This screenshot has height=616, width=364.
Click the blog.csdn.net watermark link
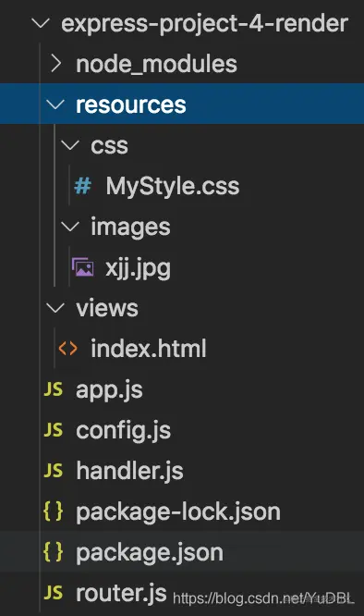click(263, 598)
